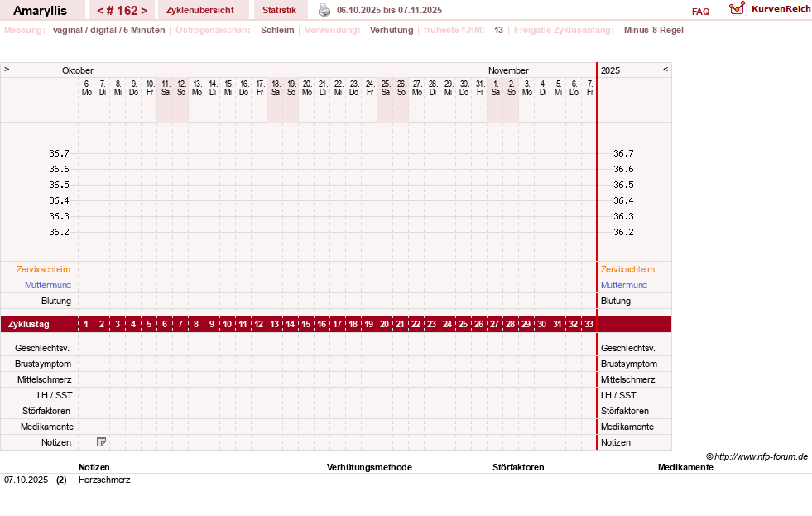812x516 pixels.
Task: Select cycle day 33 in Zyklustag row
Action: (x=589, y=324)
